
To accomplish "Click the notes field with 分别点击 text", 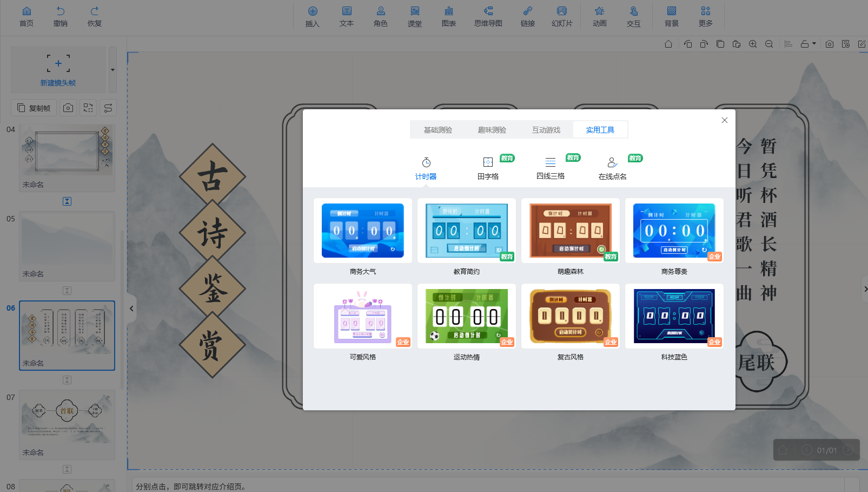I will point(488,486).
